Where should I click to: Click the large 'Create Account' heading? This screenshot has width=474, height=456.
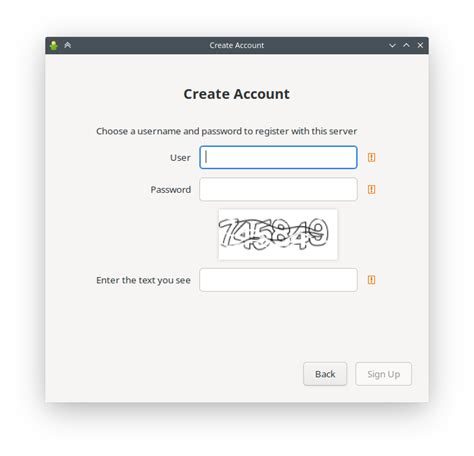click(x=237, y=94)
